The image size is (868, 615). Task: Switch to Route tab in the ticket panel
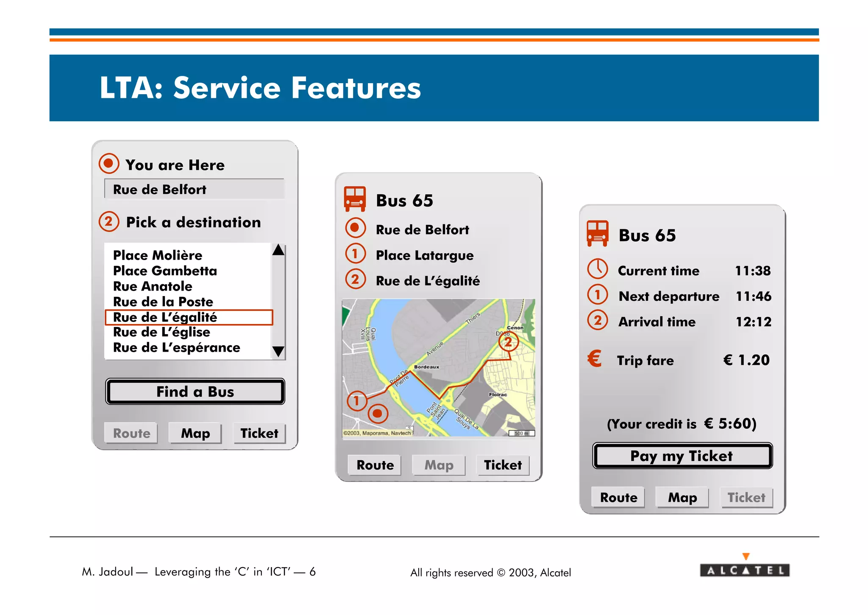(x=619, y=497)
